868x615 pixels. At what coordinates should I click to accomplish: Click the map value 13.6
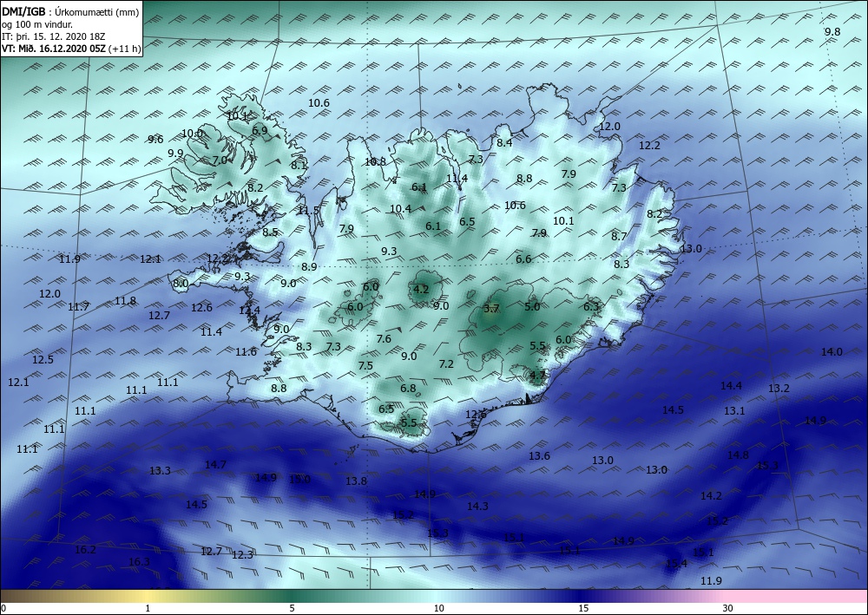click(x=539, y=455)
